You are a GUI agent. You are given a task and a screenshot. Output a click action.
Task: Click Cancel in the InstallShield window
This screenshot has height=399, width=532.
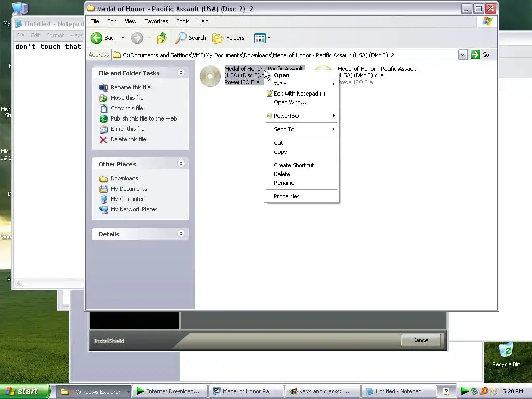(420, 340)
